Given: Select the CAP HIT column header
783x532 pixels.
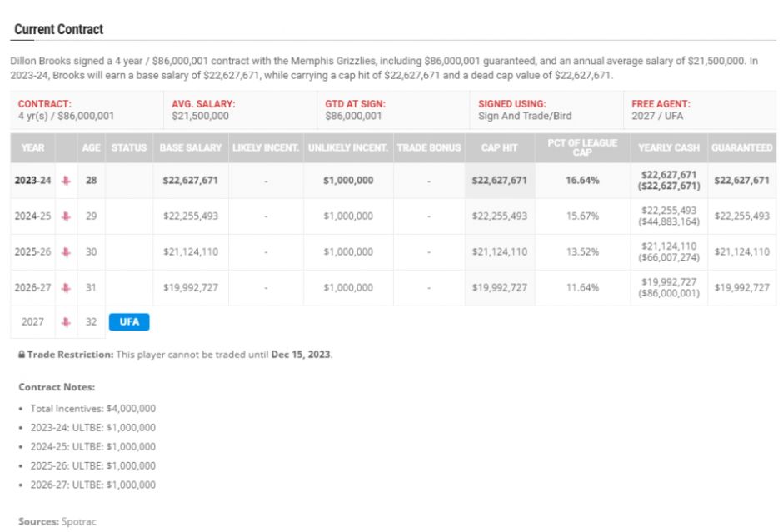Looking at the screenshot, I should point(499,147).
